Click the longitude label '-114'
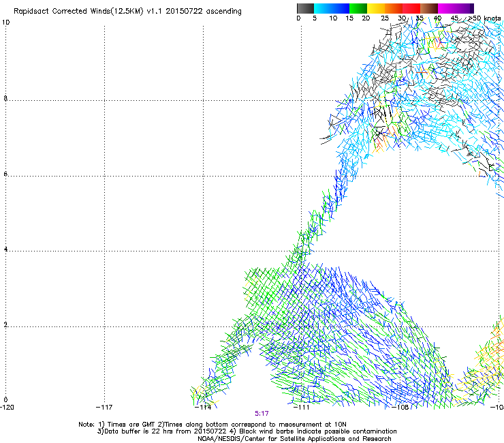This screenshot has height=443, width=504. point(203,408)
